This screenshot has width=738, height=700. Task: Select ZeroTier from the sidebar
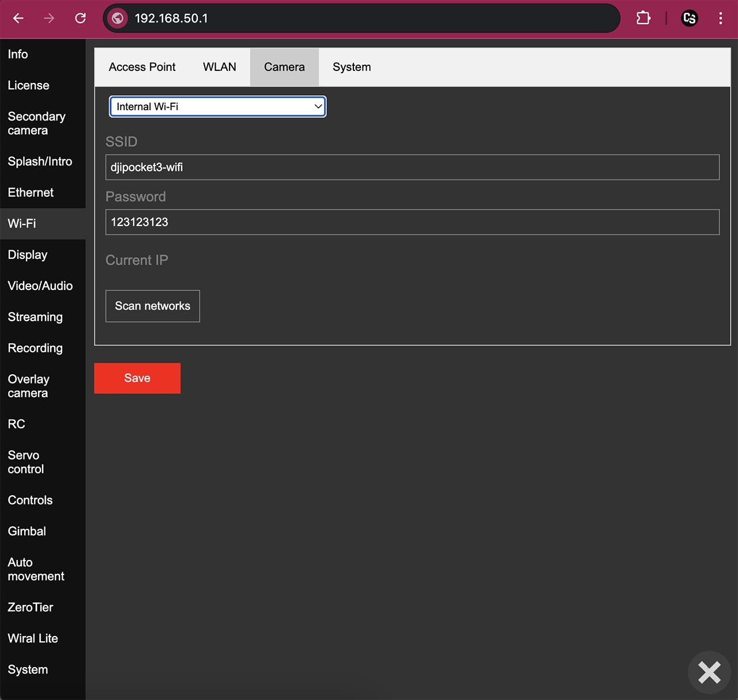31,607
